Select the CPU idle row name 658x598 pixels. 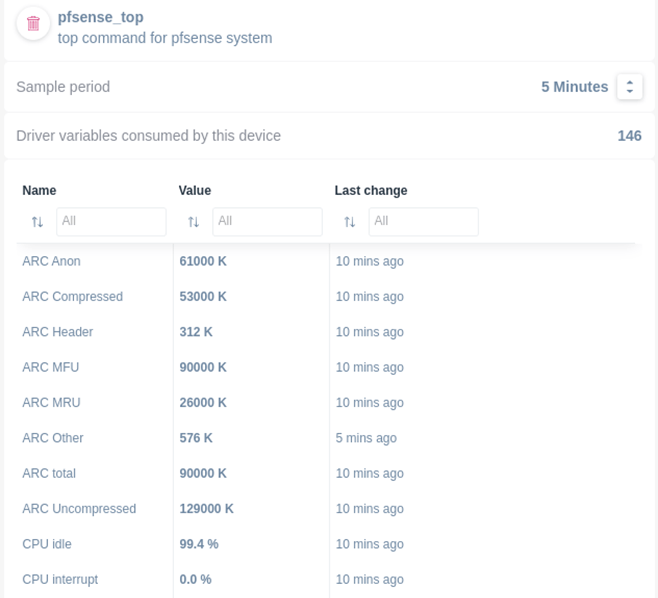pos(47,544)
